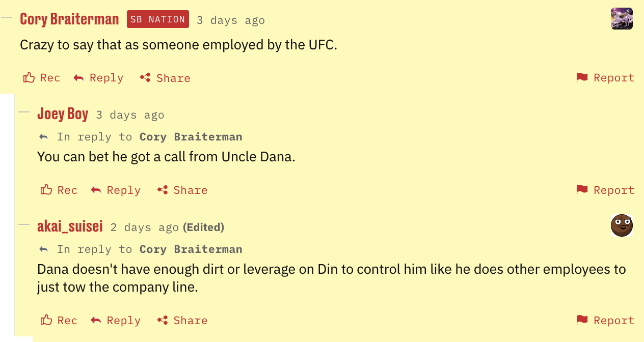The image size is (644, 342).
Task: Click the SB NATION staff badge
Action: coord(157,19)
